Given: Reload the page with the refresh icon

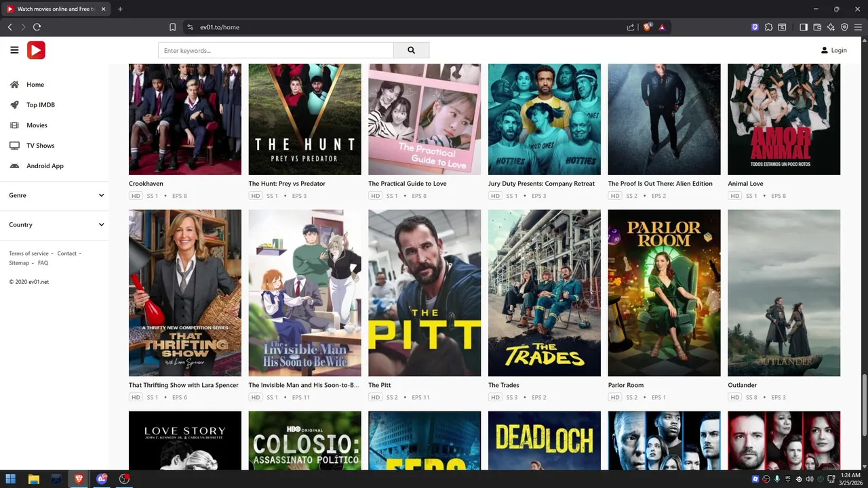Looking at the screenshot, I should click(37, 27).
